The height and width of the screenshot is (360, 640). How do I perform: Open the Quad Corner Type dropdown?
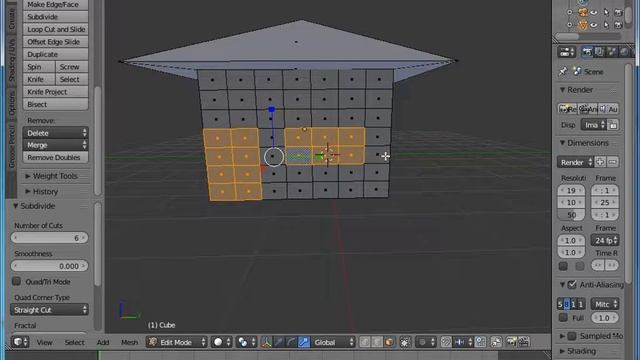pyautogui.click(x=49, y=310)
